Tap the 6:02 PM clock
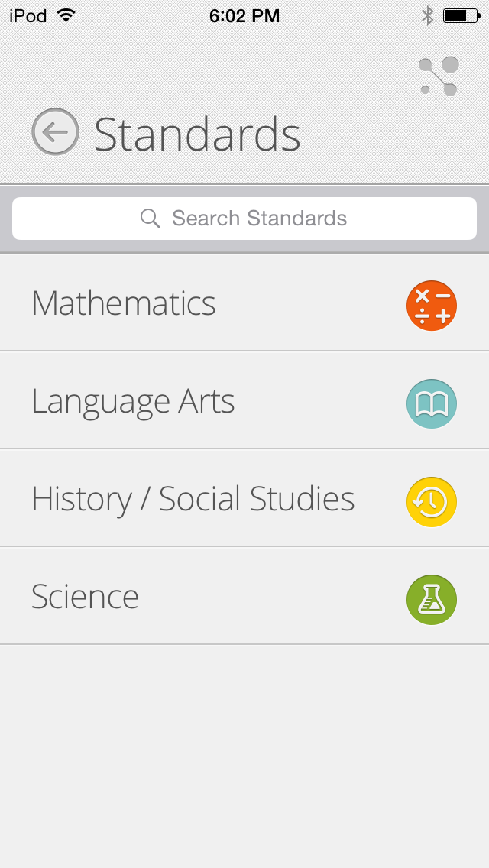This screenshot has width=489, height=868. coord(244,15)
